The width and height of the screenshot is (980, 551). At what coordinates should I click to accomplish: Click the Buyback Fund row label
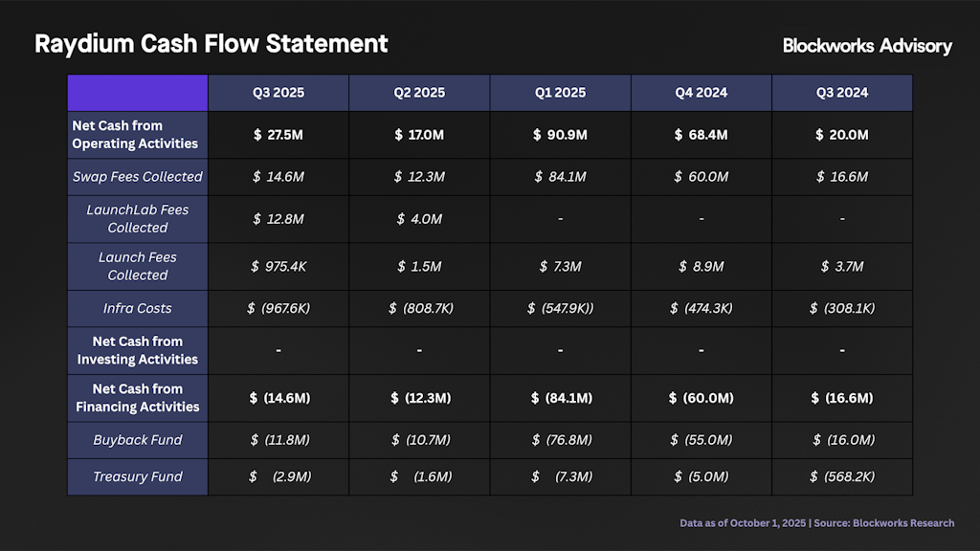[138, 440]
